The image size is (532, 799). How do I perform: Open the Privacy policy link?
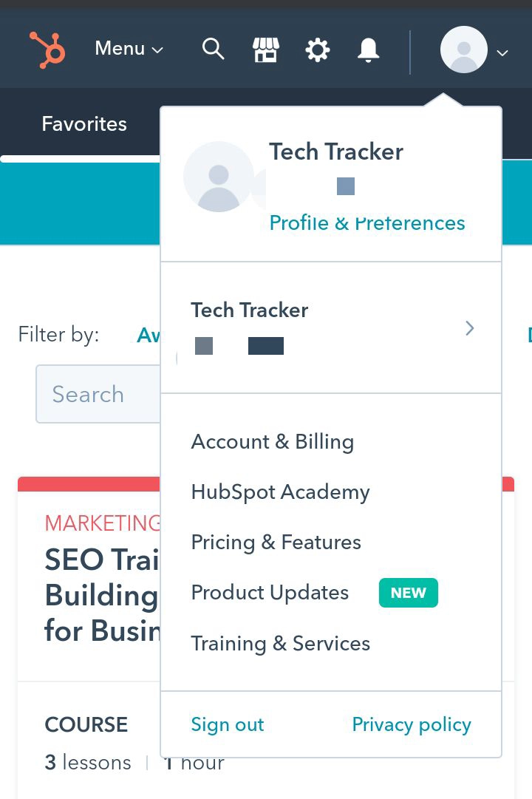(x=411, y=725)
